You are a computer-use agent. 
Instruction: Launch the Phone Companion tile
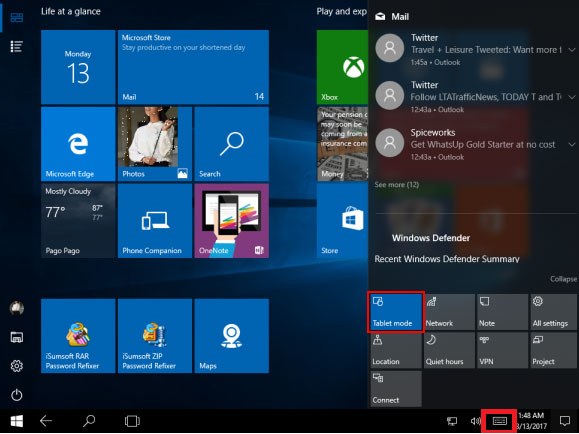(155, 221)
